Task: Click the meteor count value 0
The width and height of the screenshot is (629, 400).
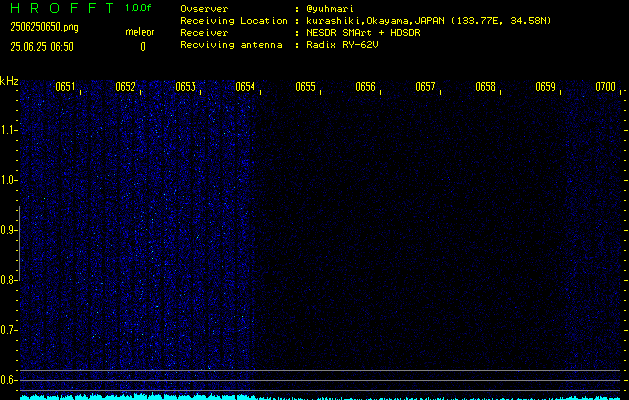Action: click(x=143, y=47)
